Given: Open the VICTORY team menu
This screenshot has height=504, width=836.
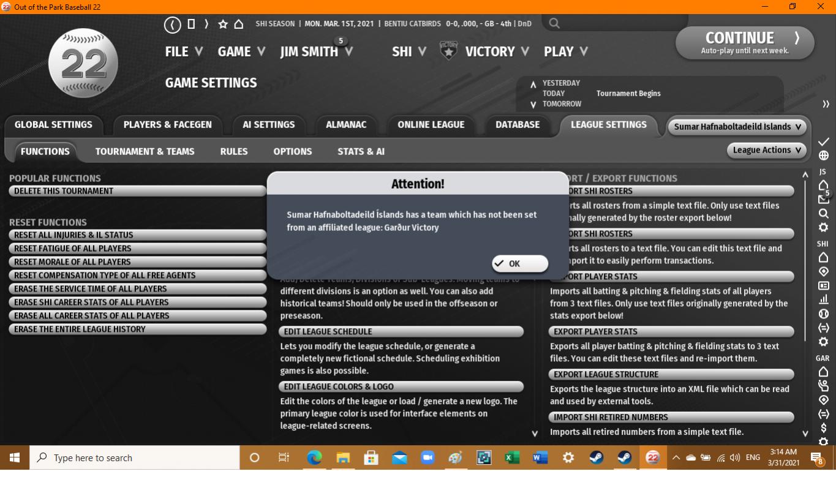Looking at the screenshot, I should point(497,51).
